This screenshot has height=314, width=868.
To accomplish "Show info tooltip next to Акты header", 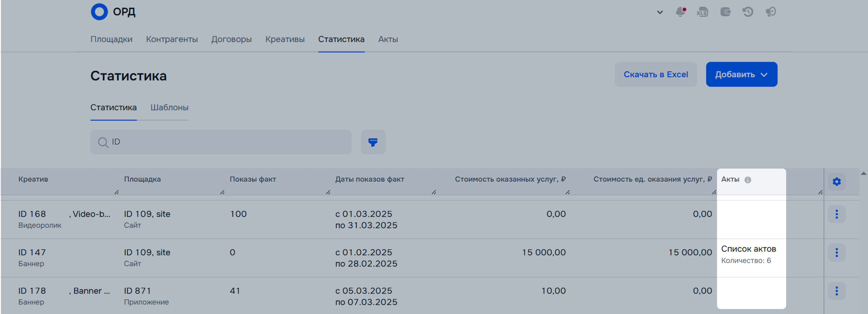I will 747,180.
